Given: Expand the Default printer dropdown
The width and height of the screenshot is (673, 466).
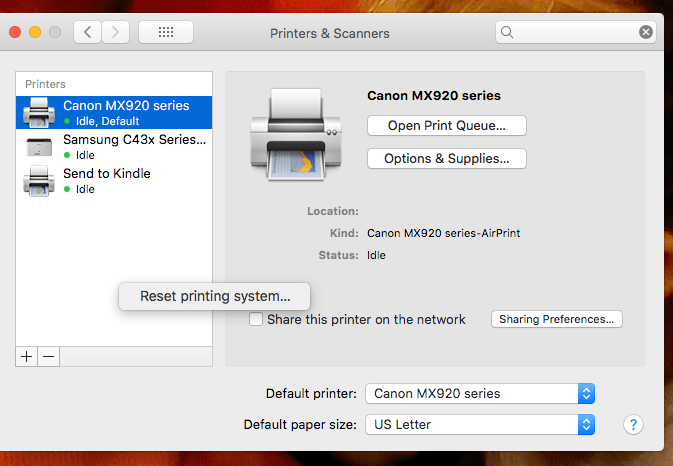Looking at the screenshot, I should 480,393.
